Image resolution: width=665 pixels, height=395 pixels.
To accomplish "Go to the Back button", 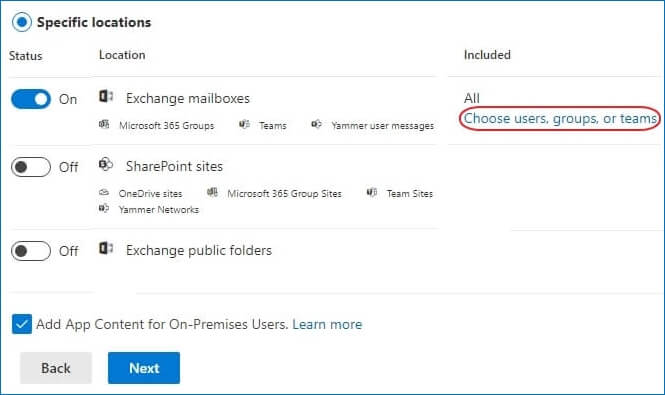I will point(56,368).
